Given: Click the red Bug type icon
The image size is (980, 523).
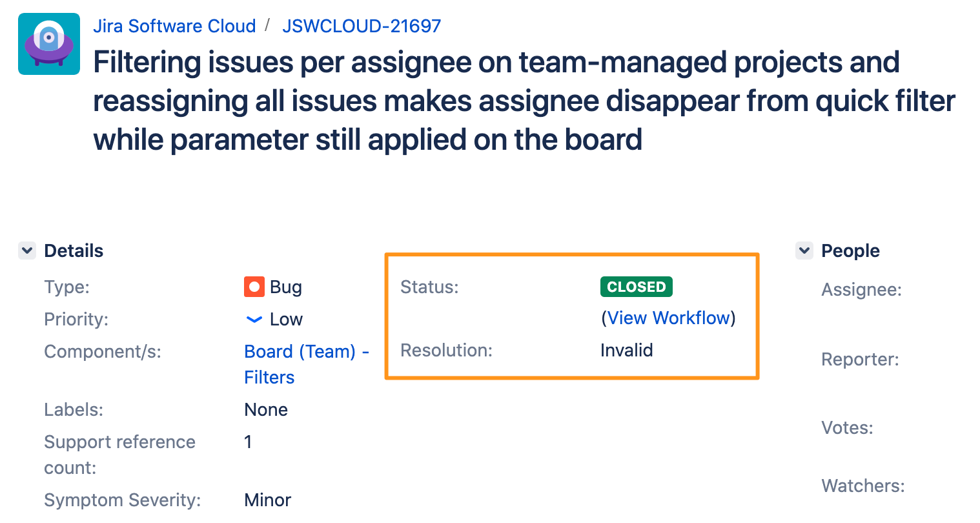Looking at the screenshot, I should (254, 287).
